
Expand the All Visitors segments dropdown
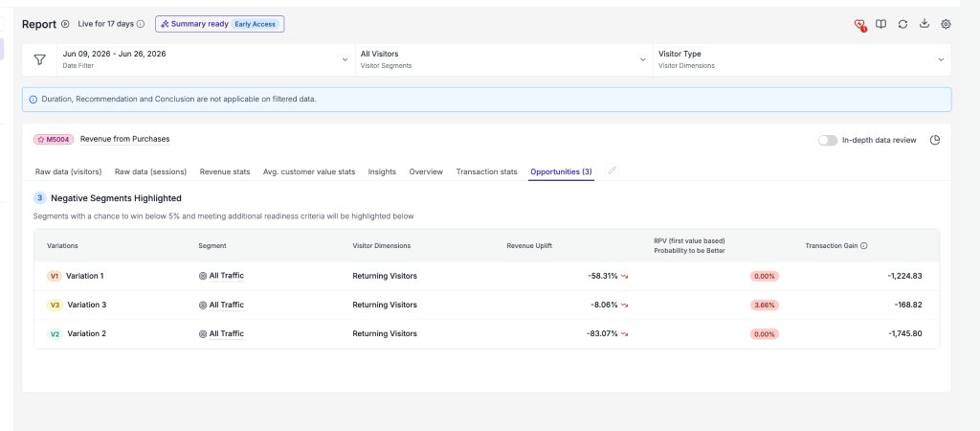pyautogui.click(x=503, y=59)
